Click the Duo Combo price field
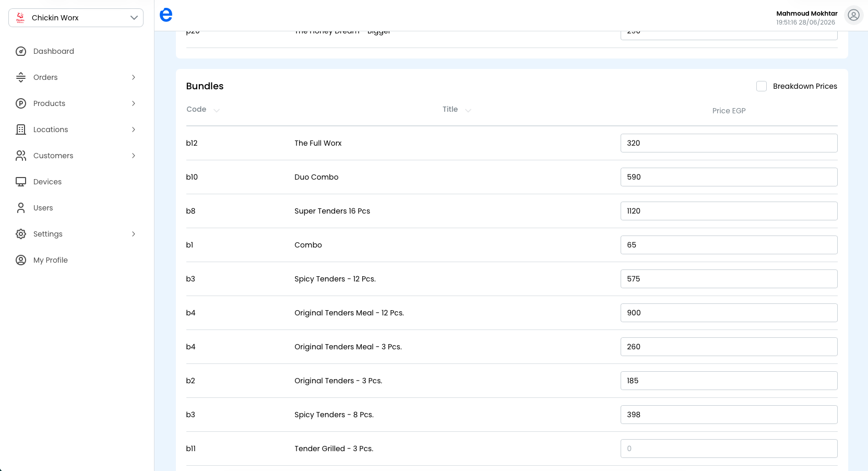 tap(729, 177)
